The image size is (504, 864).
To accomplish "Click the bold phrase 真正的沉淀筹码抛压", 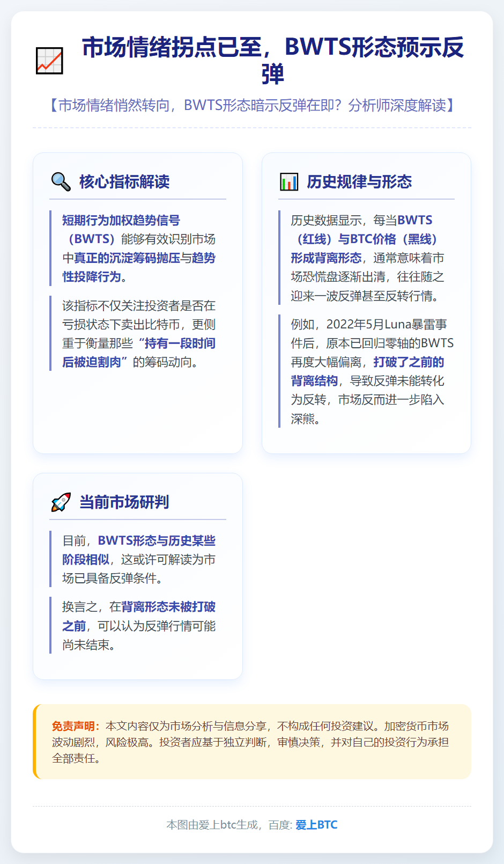I will pos(127,258).
